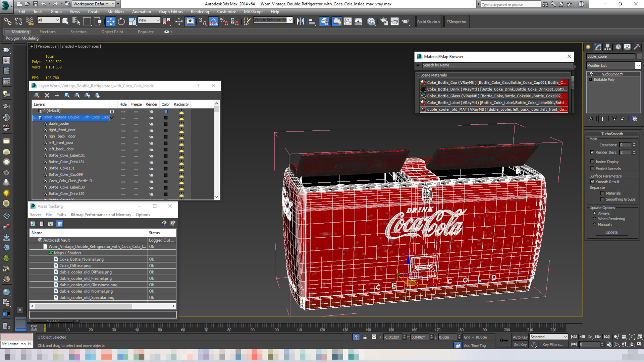Refresh the Asset Tracking list
Viewport: 644px width, 362px height.
33,224
